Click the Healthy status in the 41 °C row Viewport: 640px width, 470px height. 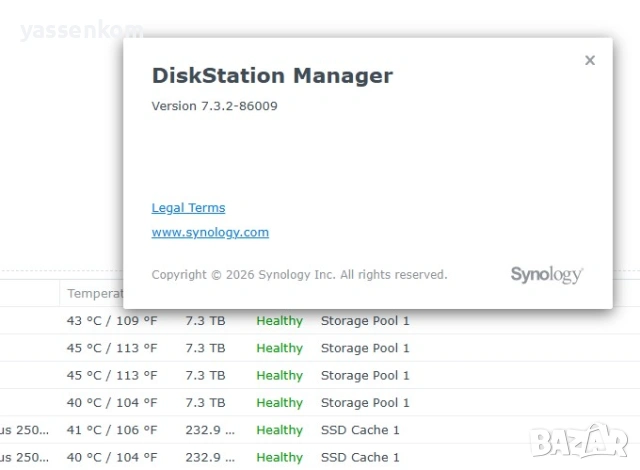tap(280, 430)
